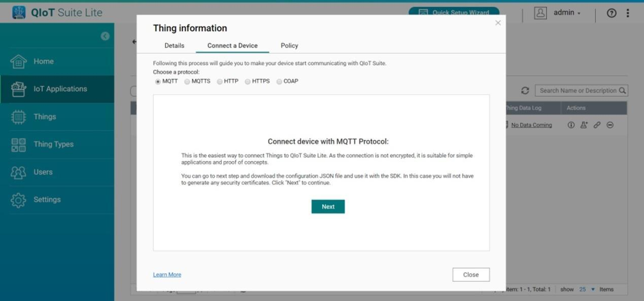Collapse the sidebar with arrow icon
Viewport: 644px width, 301px height.
[105, 36]
